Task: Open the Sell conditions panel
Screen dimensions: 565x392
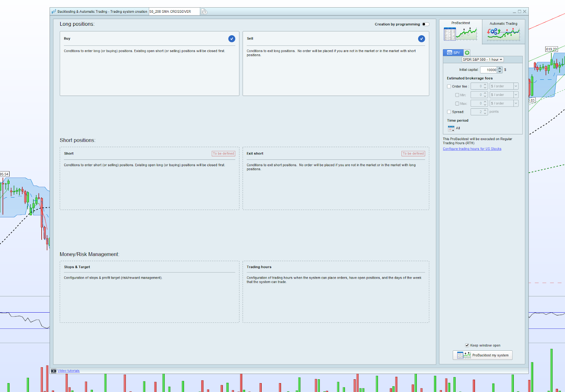Action: [336, 64]
